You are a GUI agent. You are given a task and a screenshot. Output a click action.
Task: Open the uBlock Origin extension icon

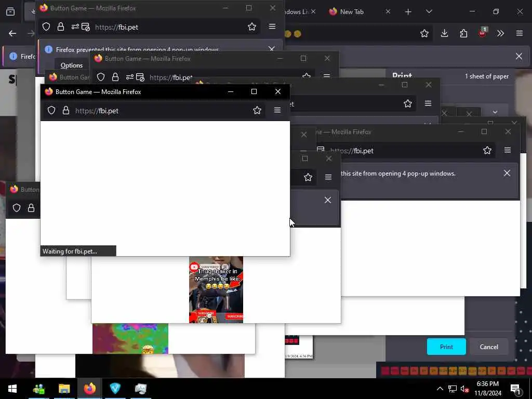483,33
